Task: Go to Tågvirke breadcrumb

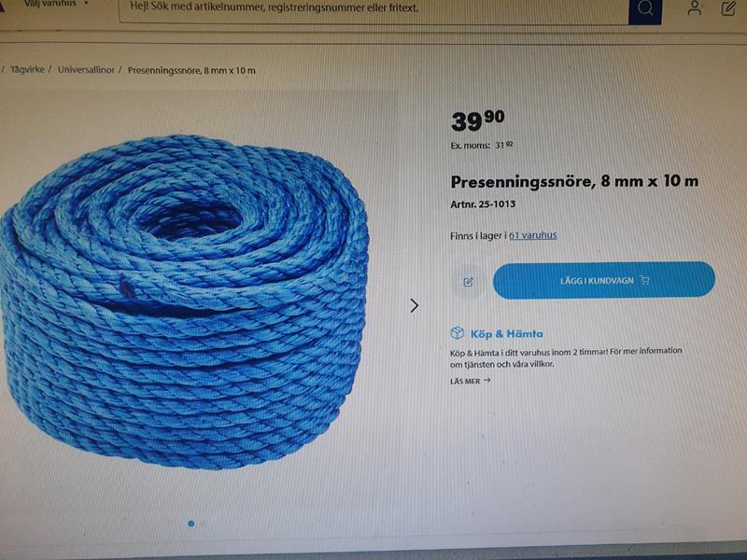Action: coord(28,69)
